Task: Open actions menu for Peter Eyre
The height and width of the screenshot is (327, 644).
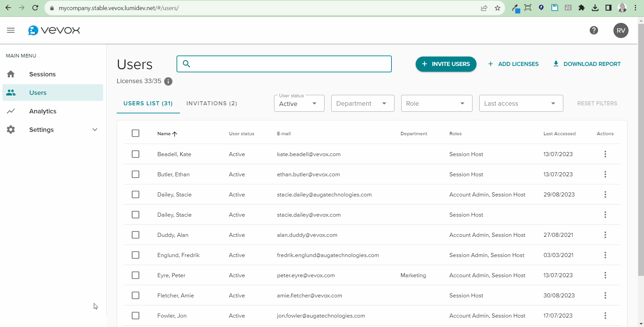Action: click(x=605, y=275)
